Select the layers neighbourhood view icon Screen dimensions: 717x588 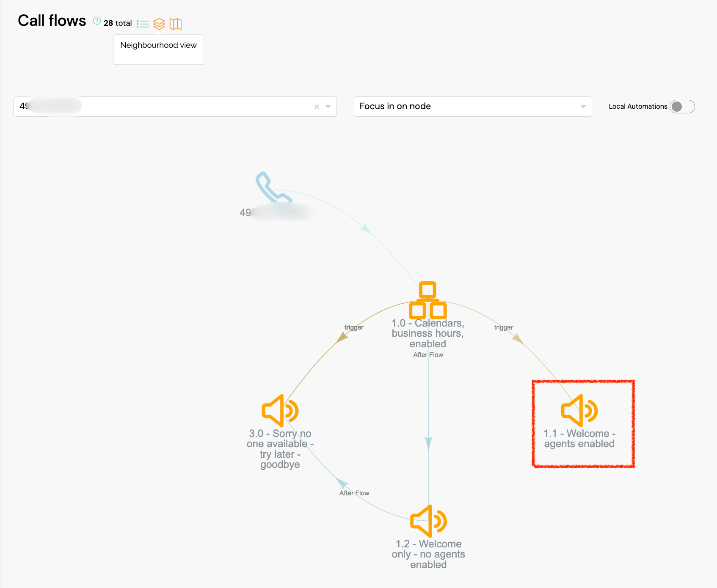tap(159, 24)
